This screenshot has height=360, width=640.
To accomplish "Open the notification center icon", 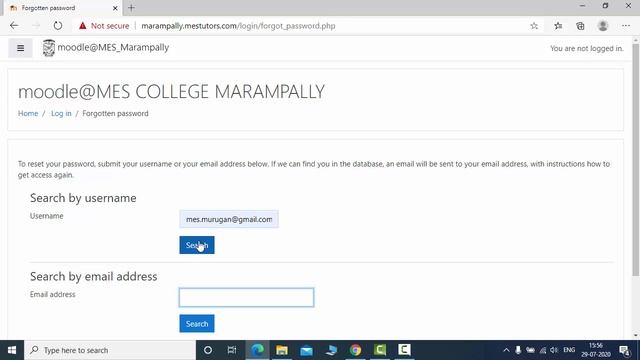I will pyautogui.click(x=624, y=350).
